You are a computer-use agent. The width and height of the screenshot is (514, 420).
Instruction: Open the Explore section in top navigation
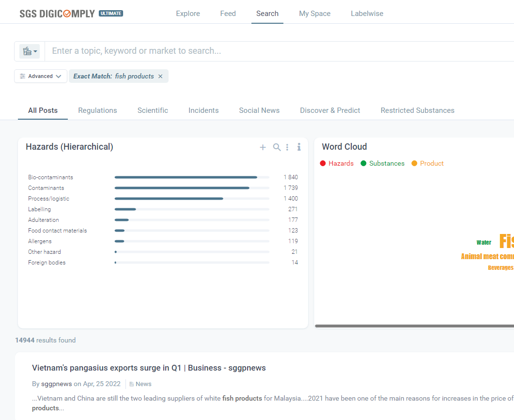tap(188, 14)
